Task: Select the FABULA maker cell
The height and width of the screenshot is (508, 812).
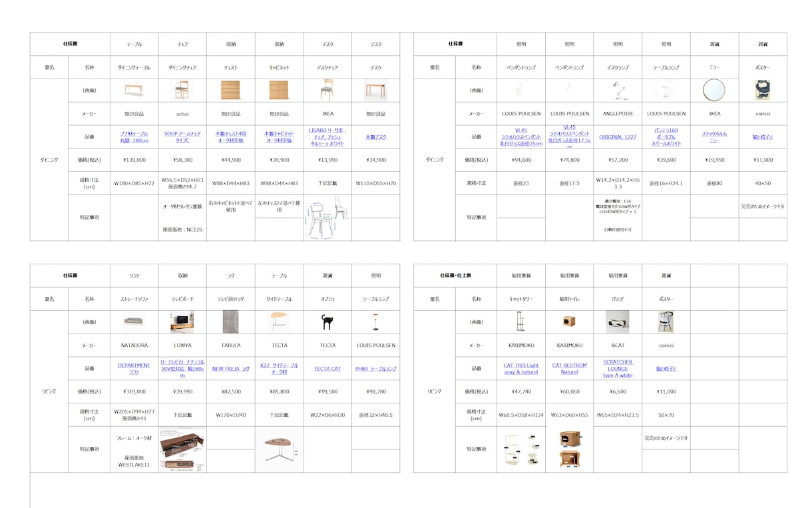Action: point(230,346)
